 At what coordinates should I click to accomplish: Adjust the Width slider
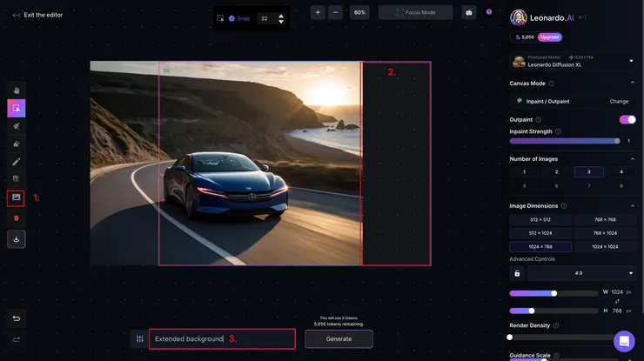point(553,293)
